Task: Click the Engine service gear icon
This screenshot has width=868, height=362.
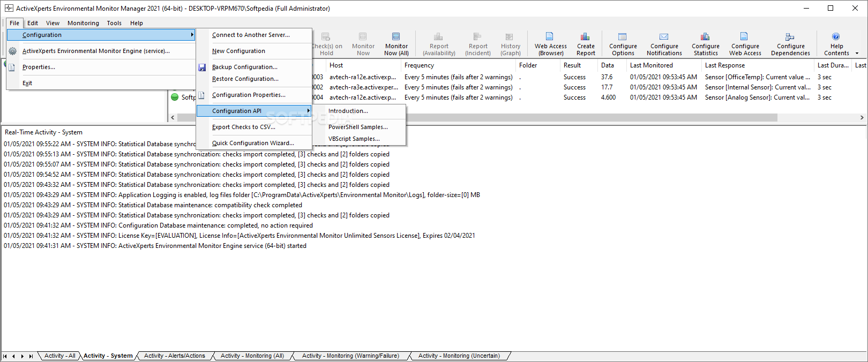Action: (13, 51)
